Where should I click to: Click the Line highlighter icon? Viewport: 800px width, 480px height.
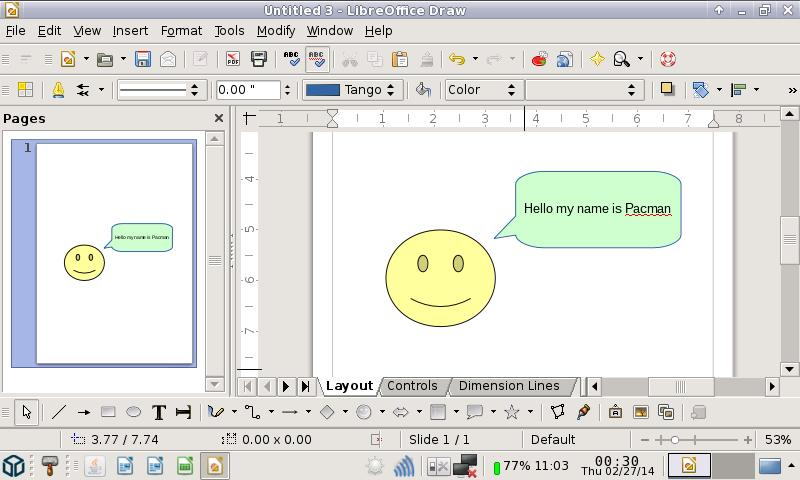[x=58, y=90]
